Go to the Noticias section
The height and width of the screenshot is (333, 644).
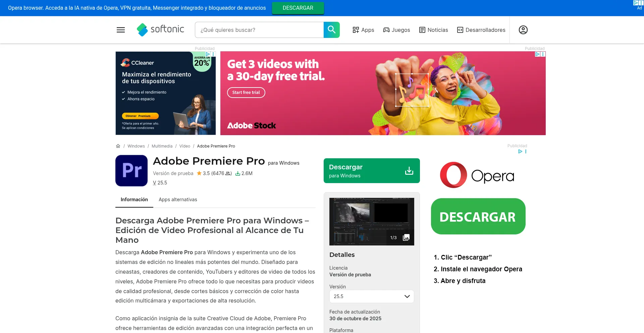[x=433, y=30]
